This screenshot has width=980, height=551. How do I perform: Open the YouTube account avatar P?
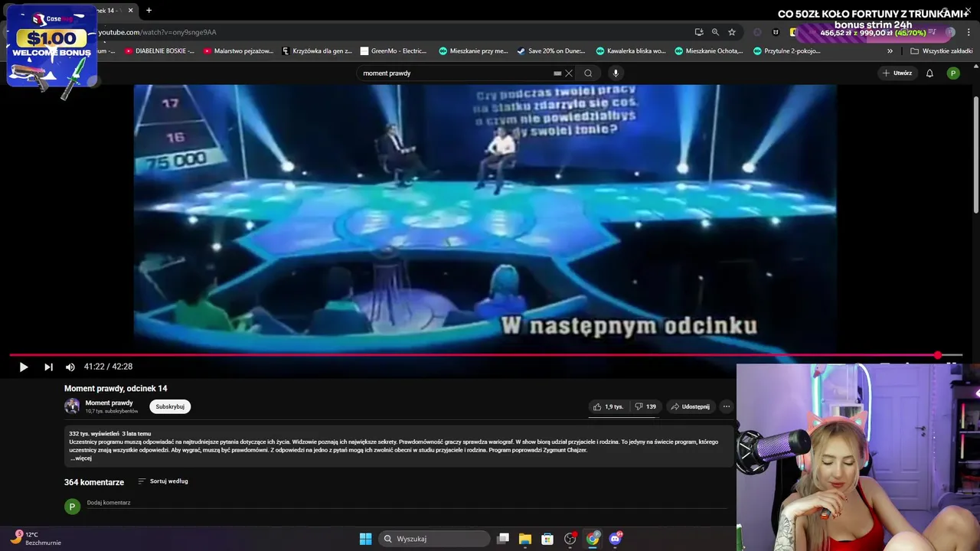[x=953, y=73]
